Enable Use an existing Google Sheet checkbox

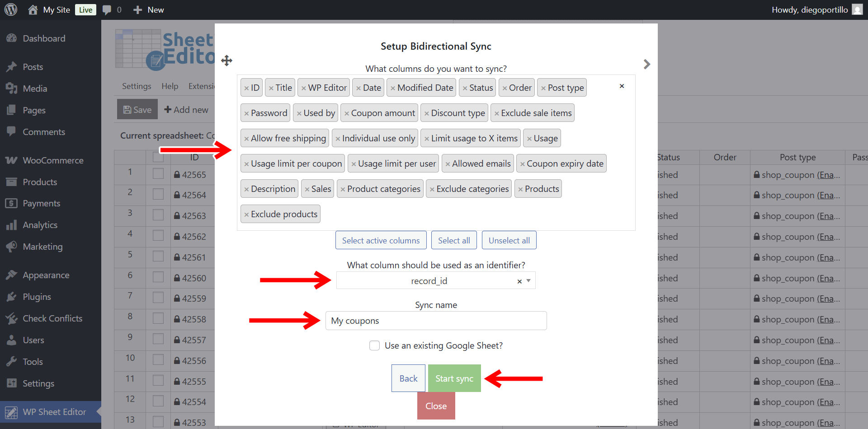(x=374, y=345)
